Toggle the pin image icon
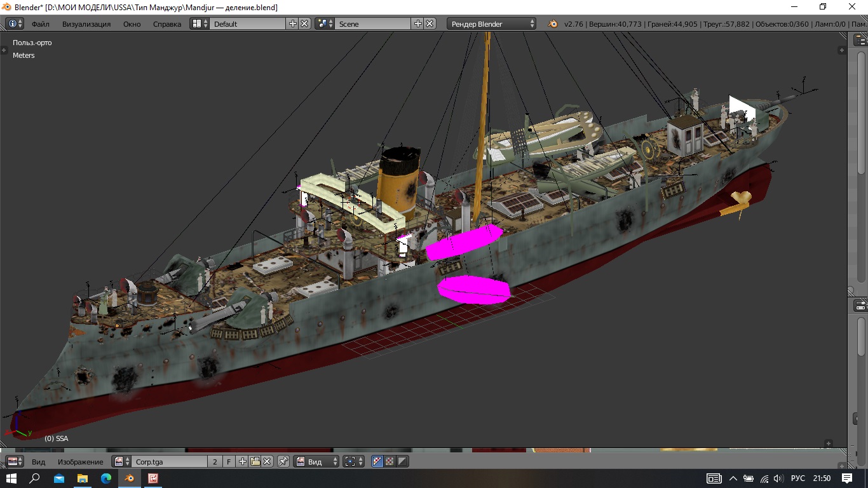Viewport: 868px width, 488px height. (283, 462)
